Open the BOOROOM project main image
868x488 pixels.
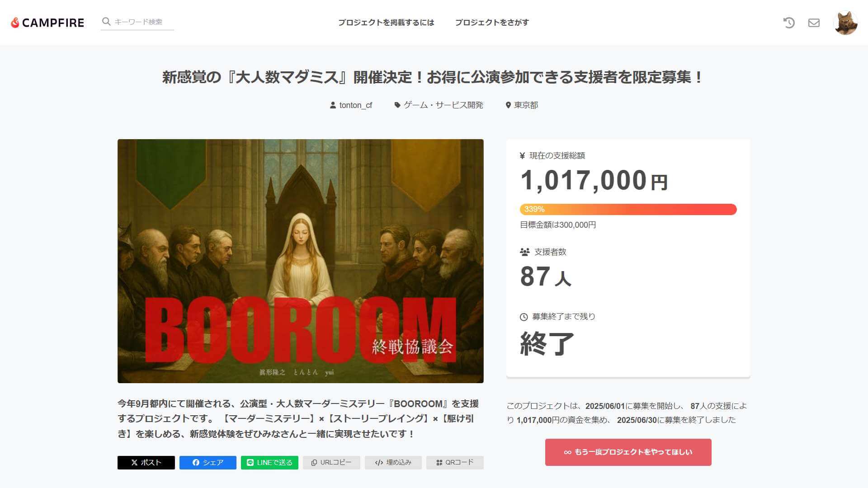(x=301, y=261)
